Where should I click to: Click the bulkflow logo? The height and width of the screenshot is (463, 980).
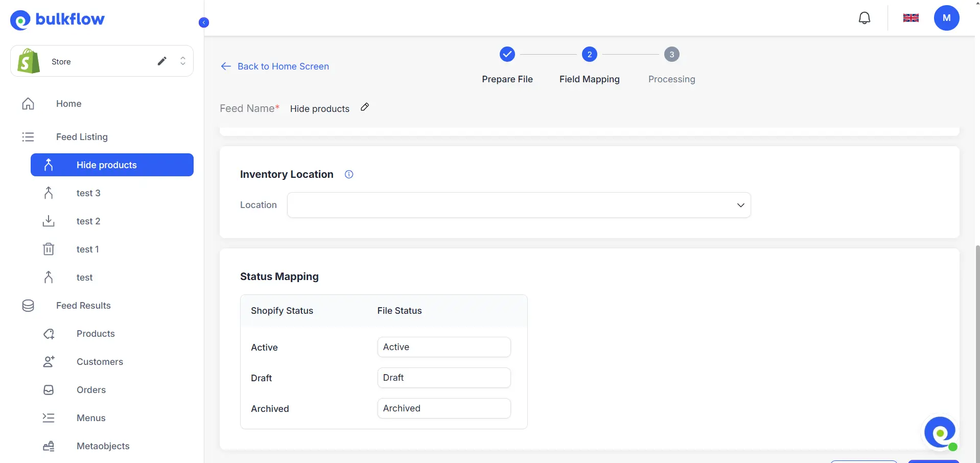tap(57, 19)
